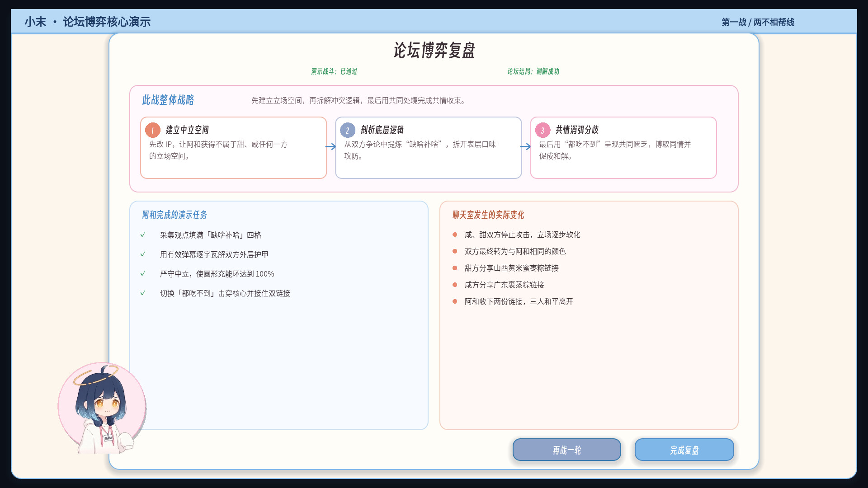Click the 再战一轮 button
The image size is (868, 488).
(x=566, y=450)
